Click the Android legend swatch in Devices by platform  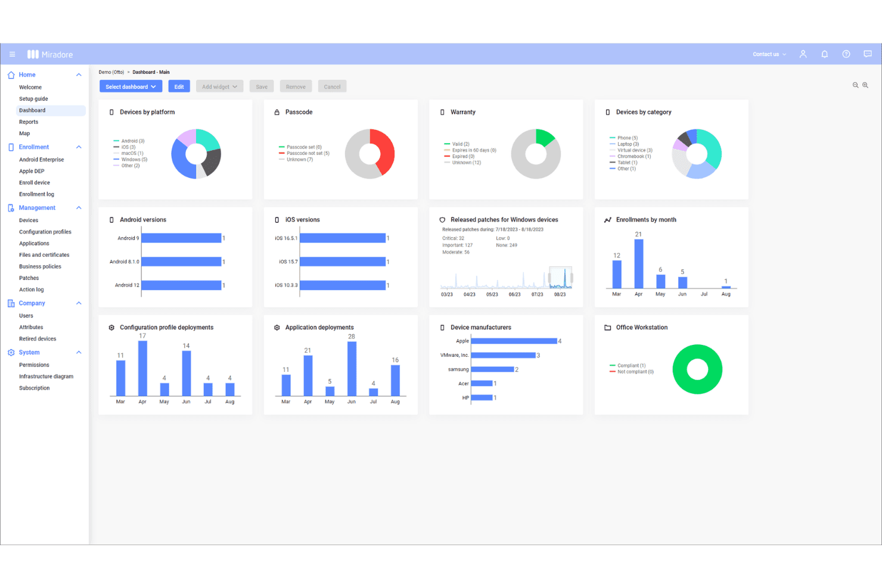[x=116, y=141]
